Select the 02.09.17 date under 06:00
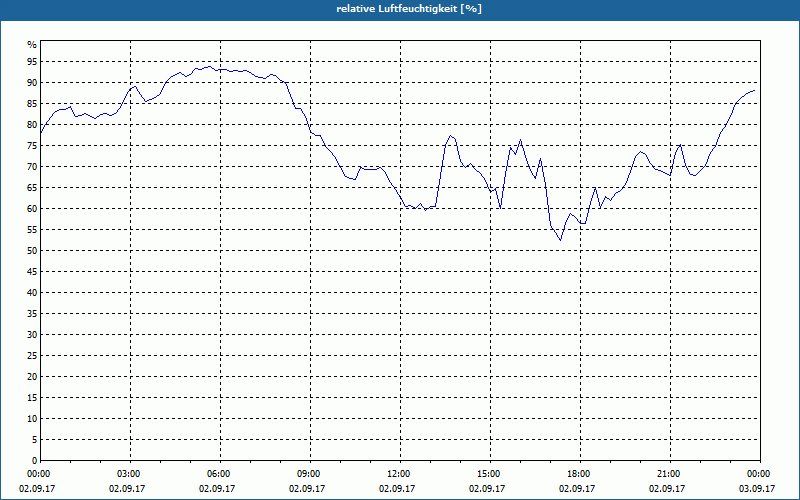Screen dimensions: 800x500 (217, 489)
